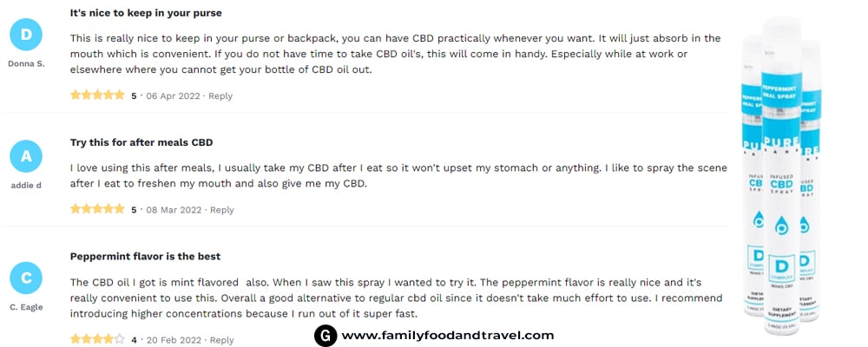Reply to Donna S.'s 06 Apr review
868x347 pixels.
point(220,95)
